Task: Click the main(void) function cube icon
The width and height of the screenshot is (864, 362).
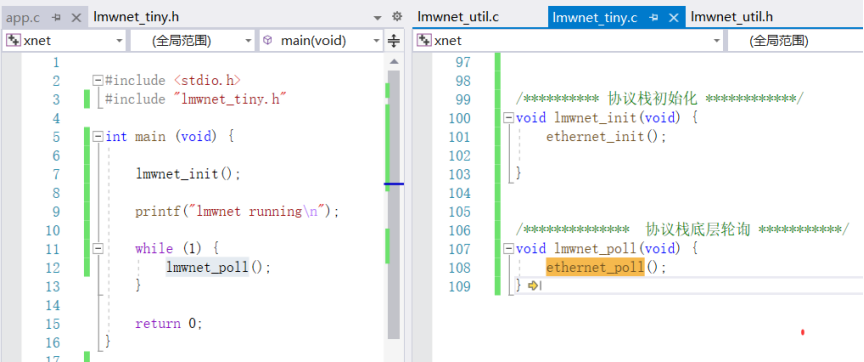Action: (x=268, y=40)
